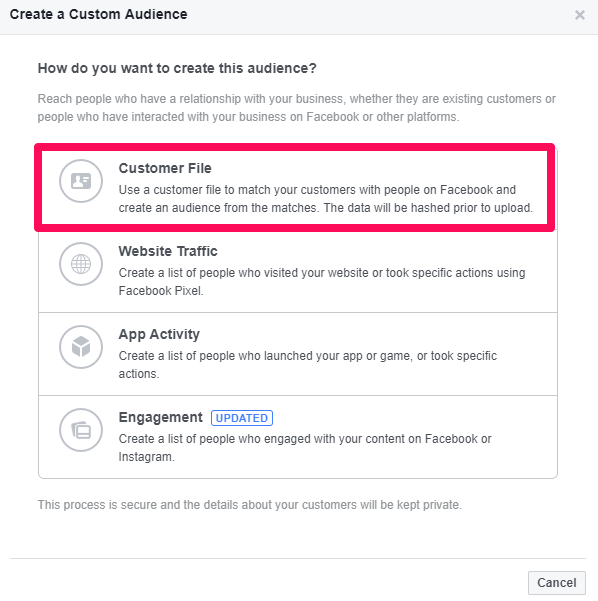This screenshot has height=601, width=598.
Task: Close the Create a Custom Audience dialog
Action: point(580,15)
